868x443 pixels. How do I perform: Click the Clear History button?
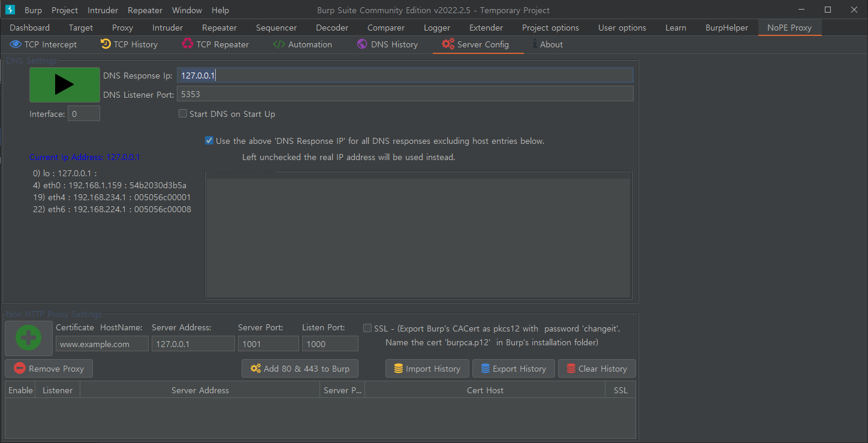pos(596,369)
